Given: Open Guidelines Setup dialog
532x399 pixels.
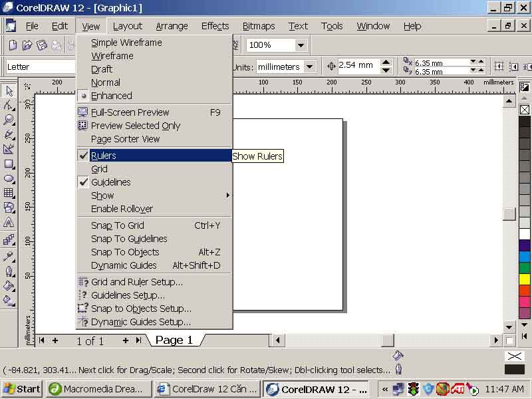Looking at the screenshot, I should coord(155,295).
